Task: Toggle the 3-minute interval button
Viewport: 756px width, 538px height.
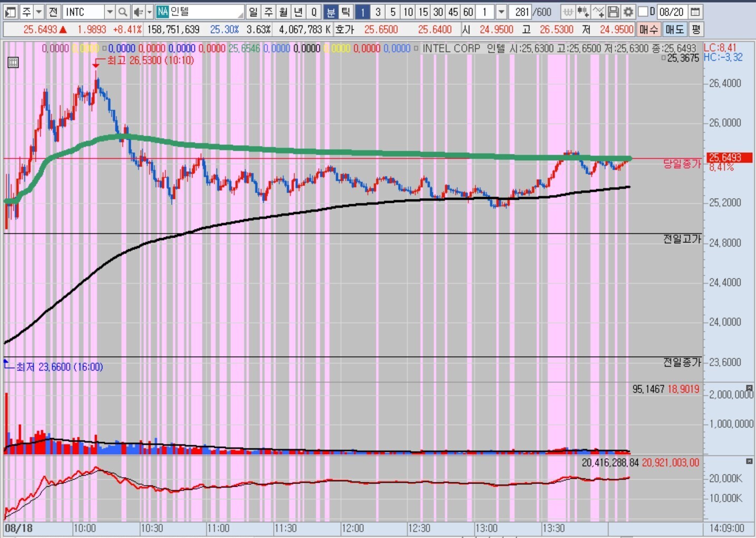Action: 377,12
